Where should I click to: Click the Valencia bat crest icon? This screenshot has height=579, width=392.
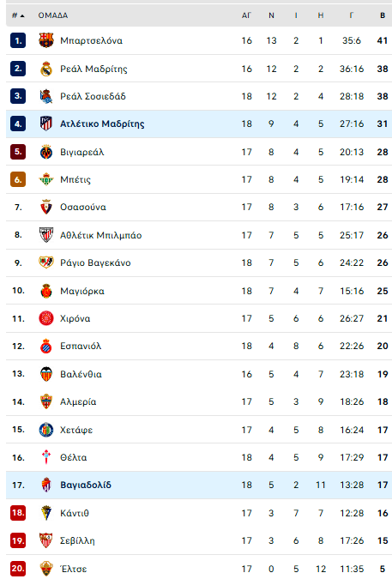pos(46,374)
